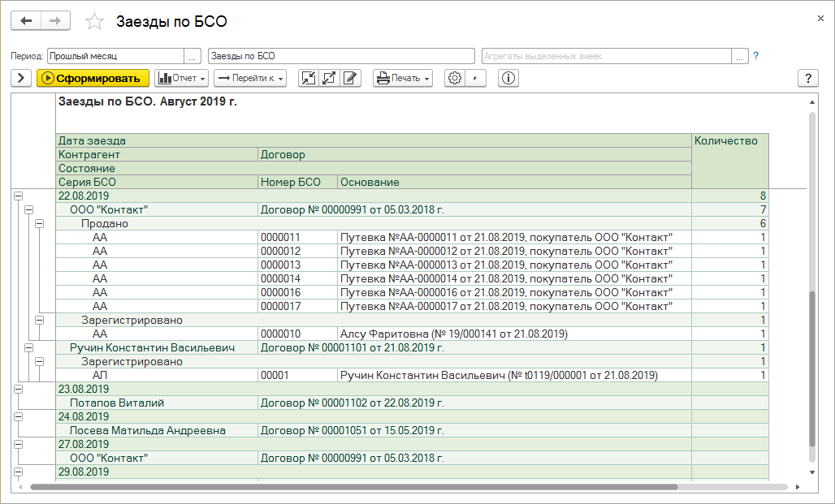This screenshot has height=504, width=835.
Task: Open report settings via gear icon
Action: point(455,78)
